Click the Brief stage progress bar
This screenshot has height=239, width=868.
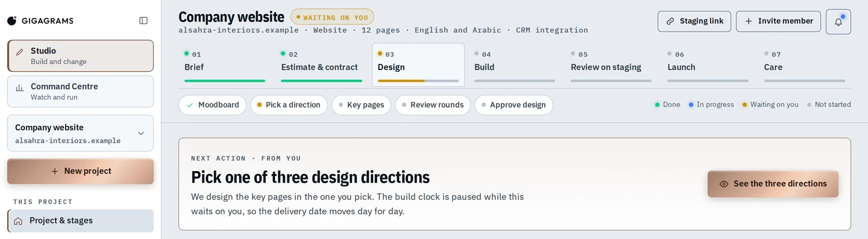[225, 81]
